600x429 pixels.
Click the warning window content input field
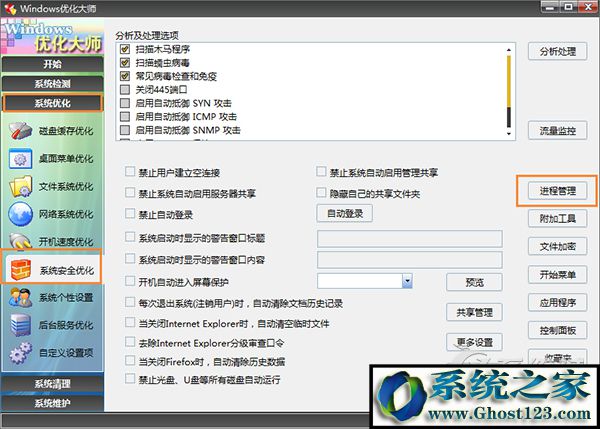(409, 260)
